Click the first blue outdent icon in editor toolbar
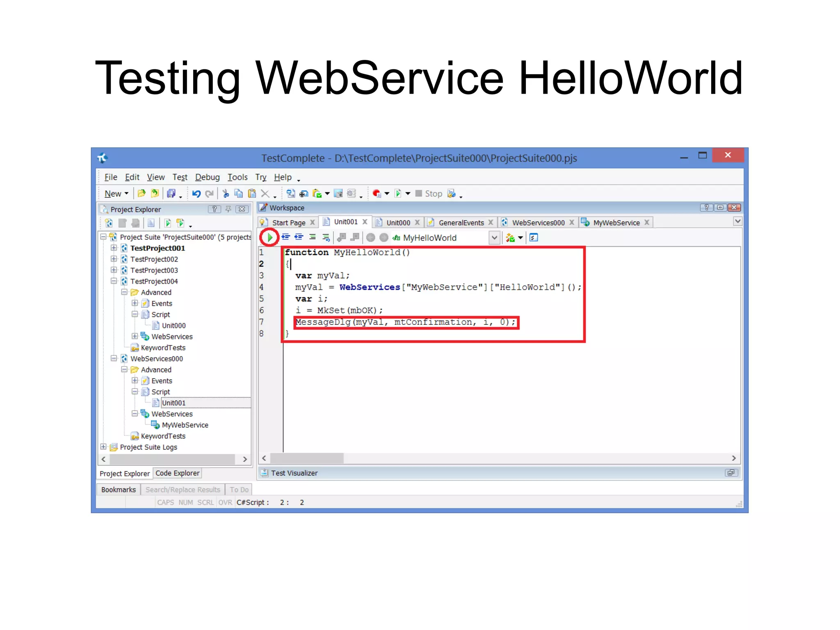Screen dimensions: 840x630 (x=285, y=237)
